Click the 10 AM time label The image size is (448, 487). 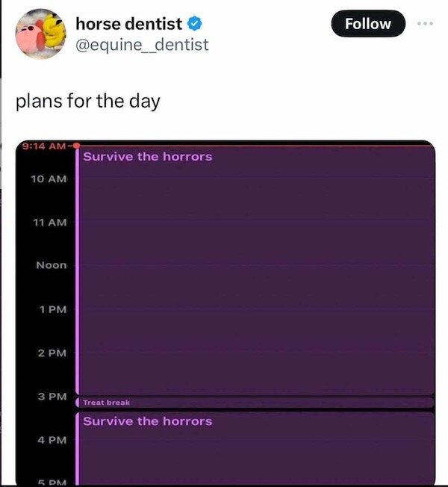point(49,179)
